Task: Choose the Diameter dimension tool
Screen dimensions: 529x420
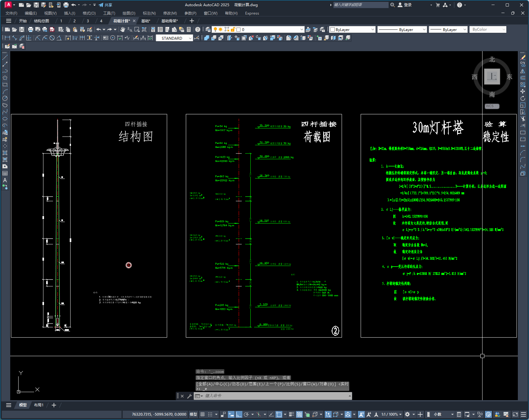Action: [x=52, y=38]
